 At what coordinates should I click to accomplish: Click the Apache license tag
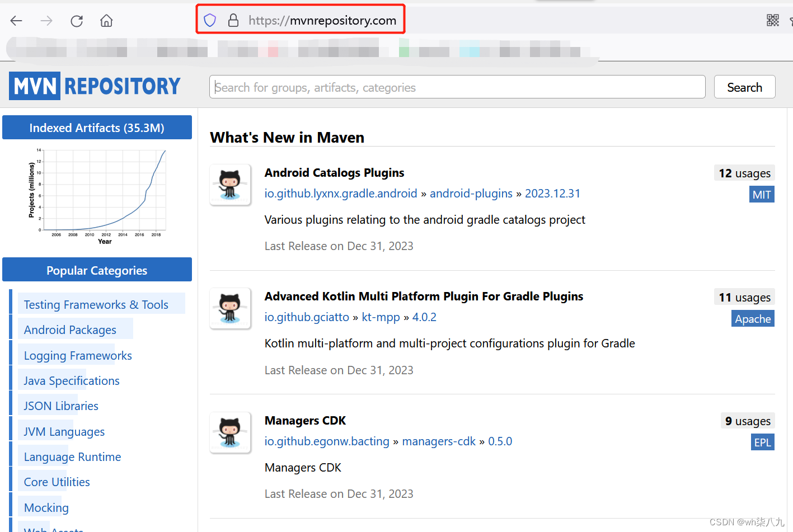pyautogui.click(x=753, y=318)
